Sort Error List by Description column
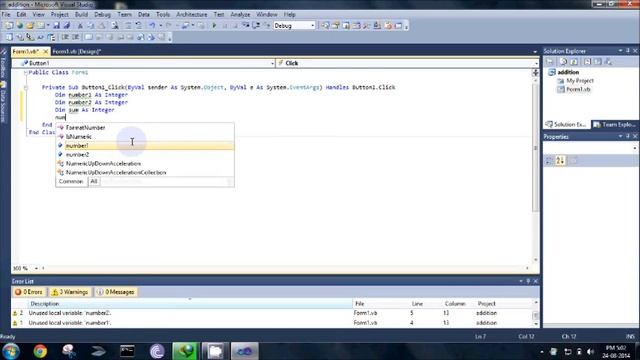640x360 pixels. coord(190,304)
